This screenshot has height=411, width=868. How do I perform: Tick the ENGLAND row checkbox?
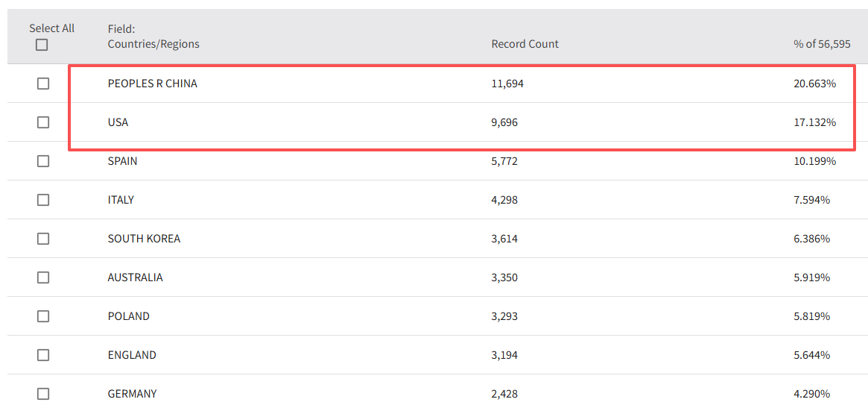[x=43, y=355]
